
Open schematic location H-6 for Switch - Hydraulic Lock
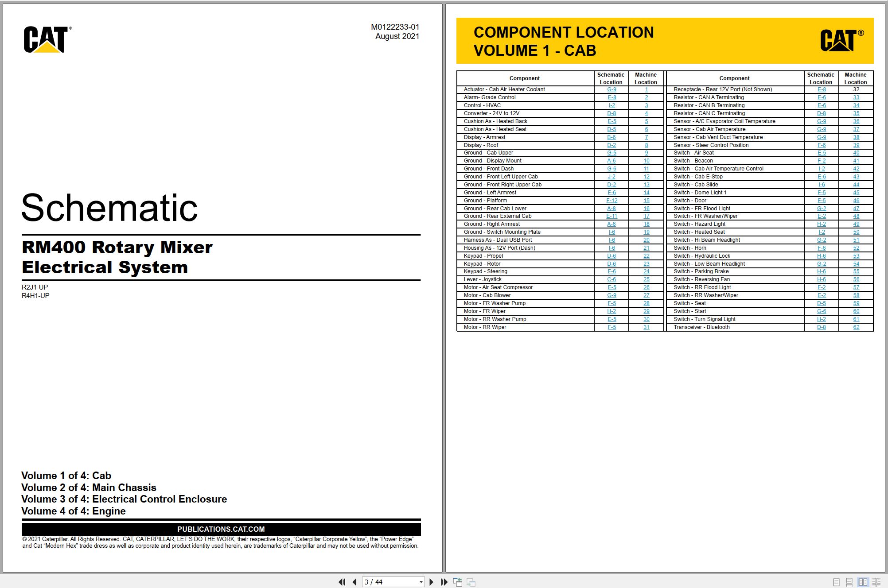pos(822,256)
